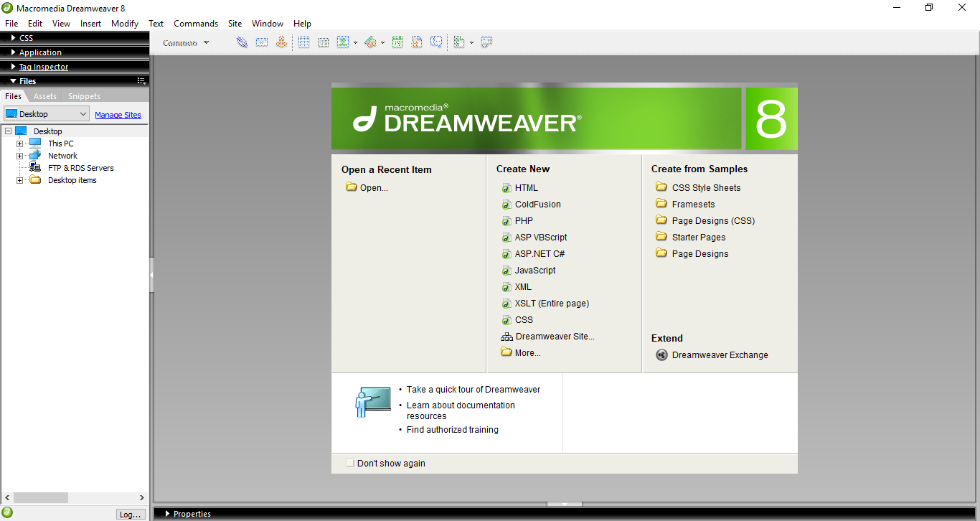This screenshot has width=980, height=521.
Task: Click the Insert Table icon
Action: pyautogui.click(x=304, y=42)
